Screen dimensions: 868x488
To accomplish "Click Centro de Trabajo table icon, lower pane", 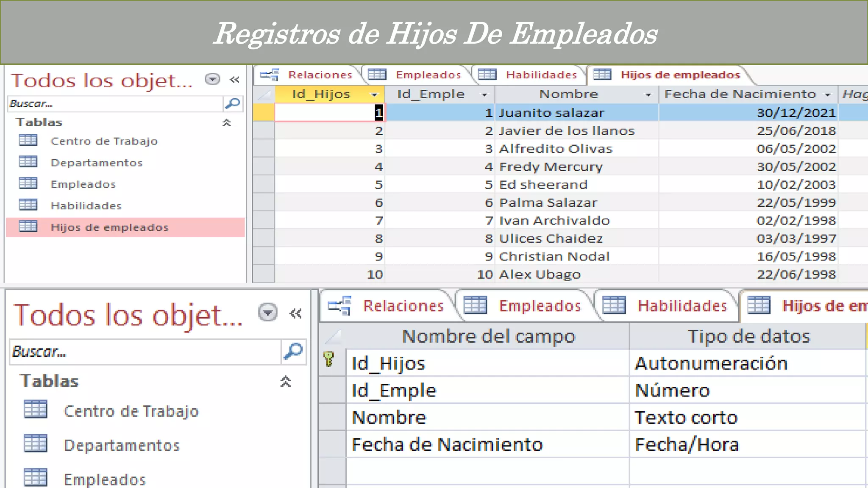I will (36, 410).
